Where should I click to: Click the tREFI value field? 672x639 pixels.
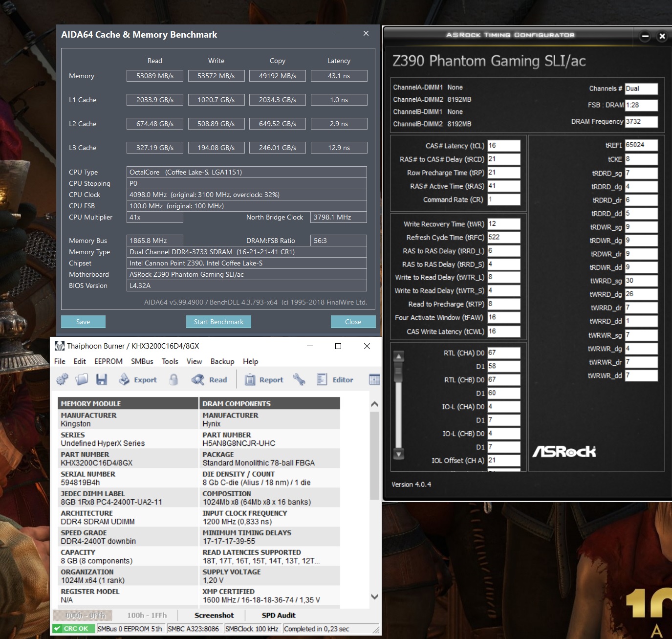641,145
